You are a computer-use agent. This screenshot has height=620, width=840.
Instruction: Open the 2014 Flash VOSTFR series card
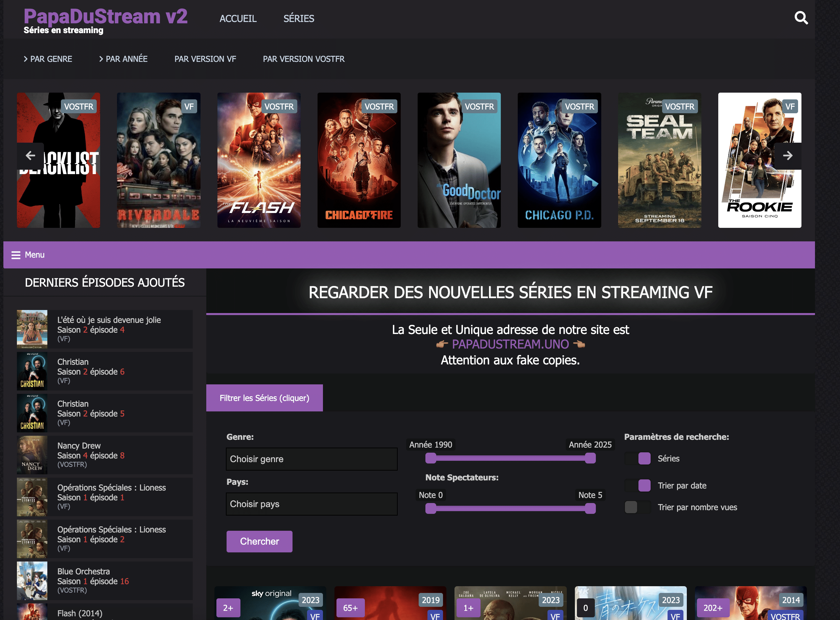point(751,603)
